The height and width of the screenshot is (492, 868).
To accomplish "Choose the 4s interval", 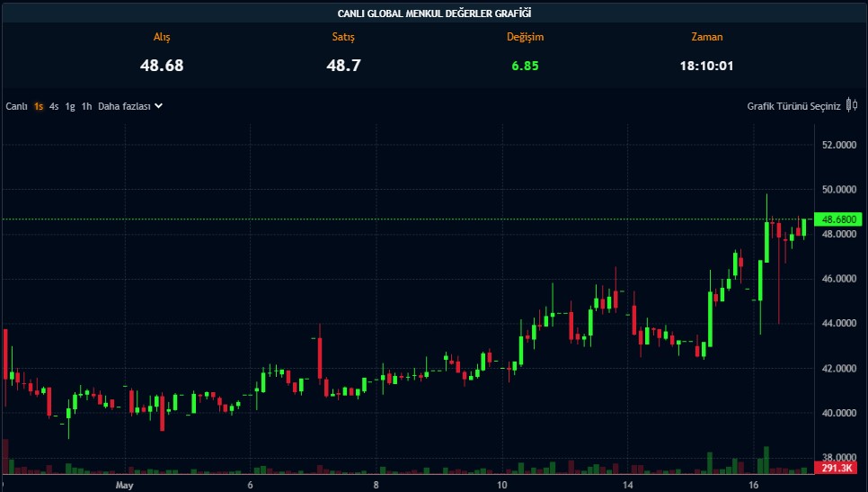I will (x=54, y=106).
